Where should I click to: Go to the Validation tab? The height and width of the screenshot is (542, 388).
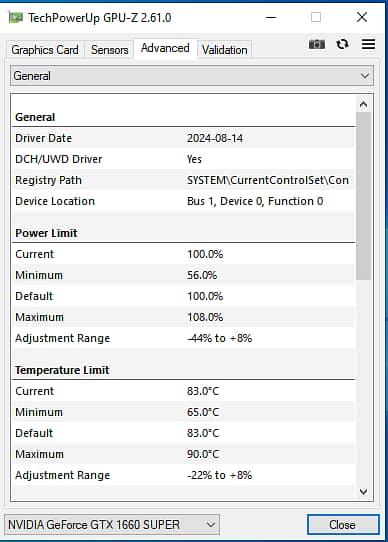[x=224, y=50]
